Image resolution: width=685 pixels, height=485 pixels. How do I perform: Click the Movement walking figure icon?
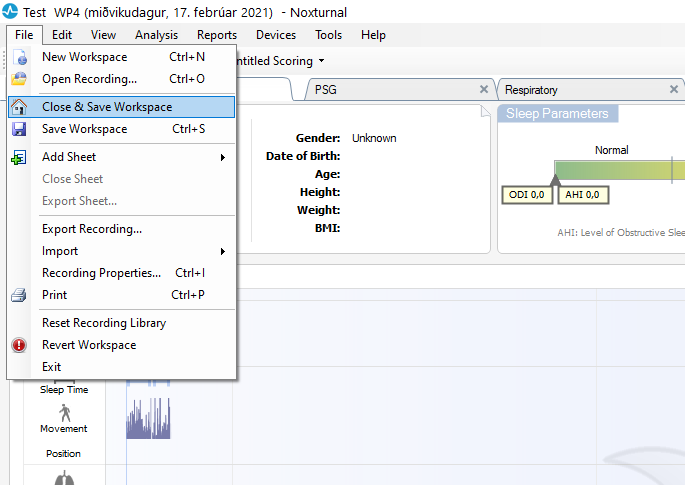pos(64,412)
